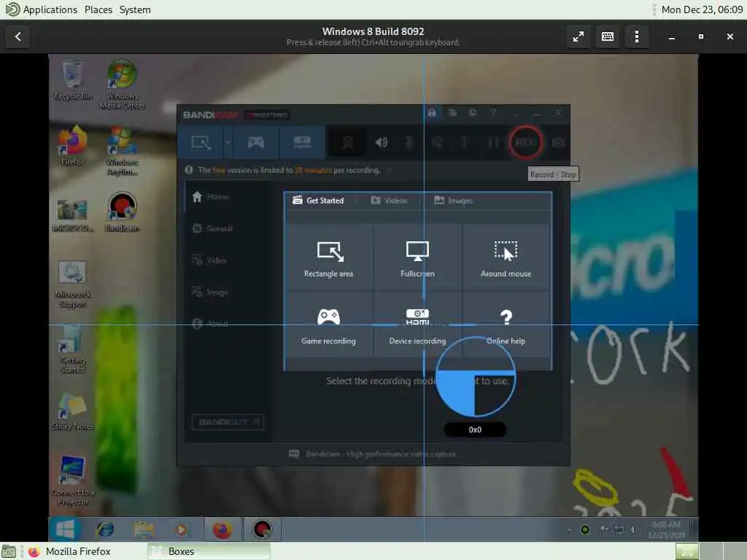The height and width of the screenshot is (560, 747).
Task: Open Windows Media Player from taskbar
Action: point(181,529)
